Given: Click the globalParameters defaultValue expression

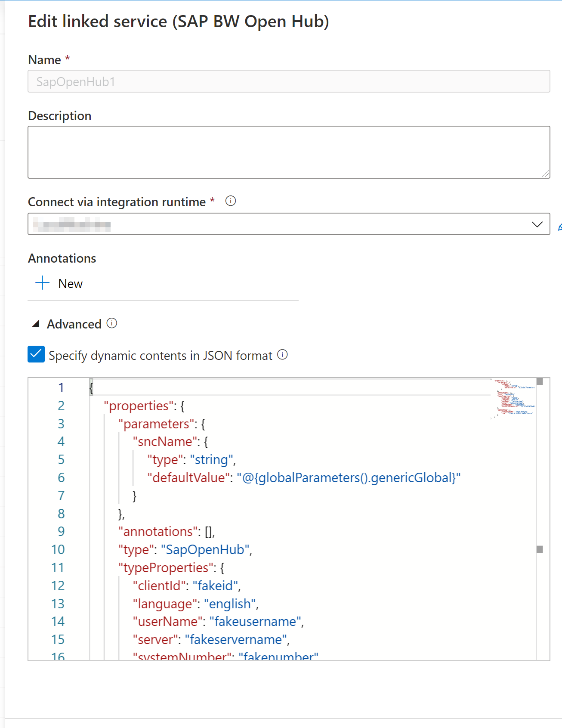Looking at the screenshot, I should (349, 478).
